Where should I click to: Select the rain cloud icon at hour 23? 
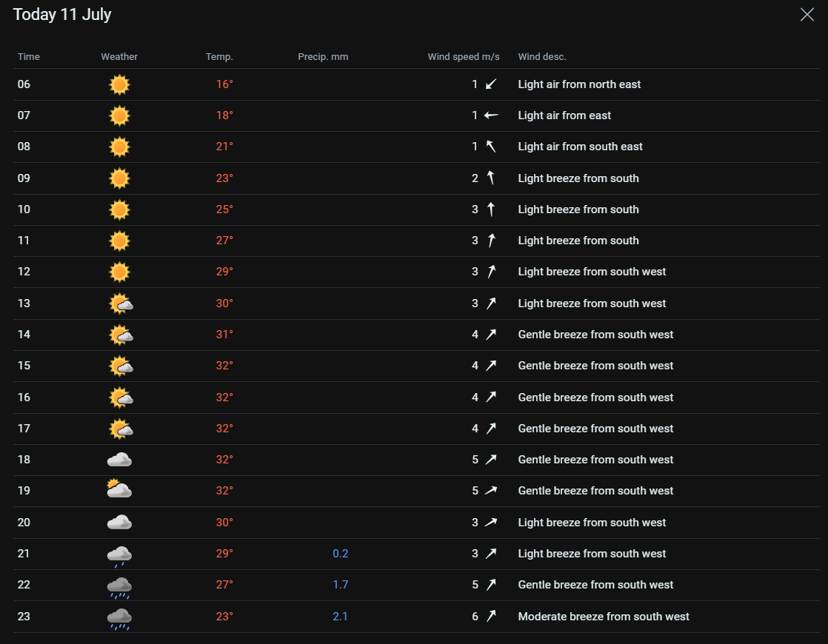coord(119,617)
